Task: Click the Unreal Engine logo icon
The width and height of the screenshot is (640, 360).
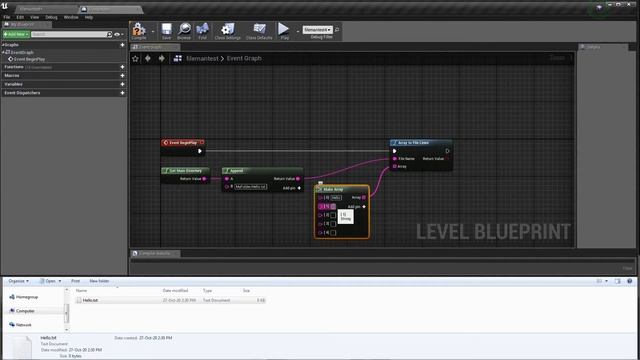Action: click(x=4, y=6)
